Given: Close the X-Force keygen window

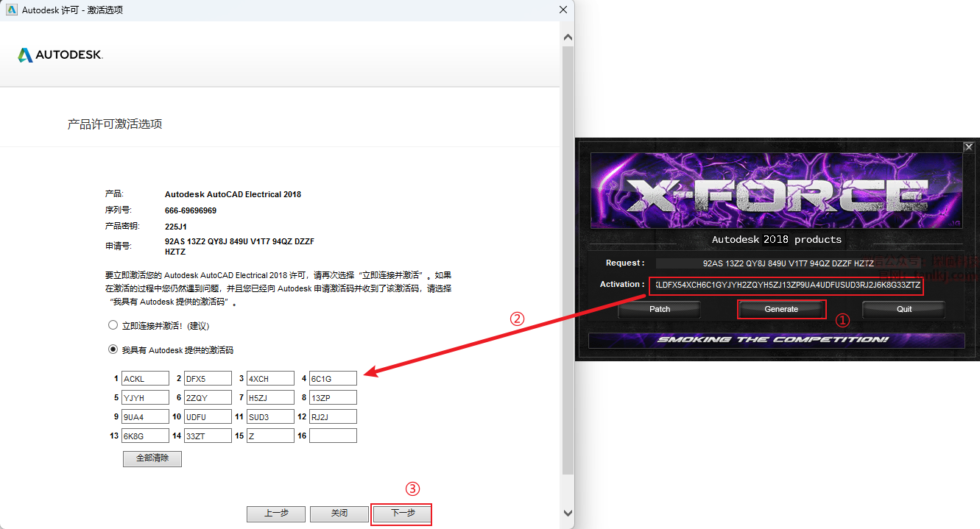Looking at the screenshot, I should (968, 146).
